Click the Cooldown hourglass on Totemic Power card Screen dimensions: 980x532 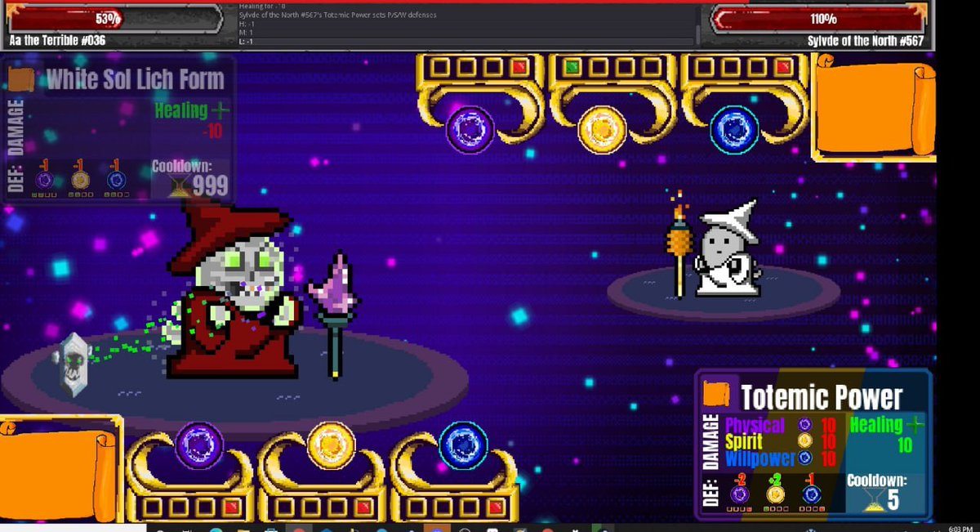click(x=874, y=499)
